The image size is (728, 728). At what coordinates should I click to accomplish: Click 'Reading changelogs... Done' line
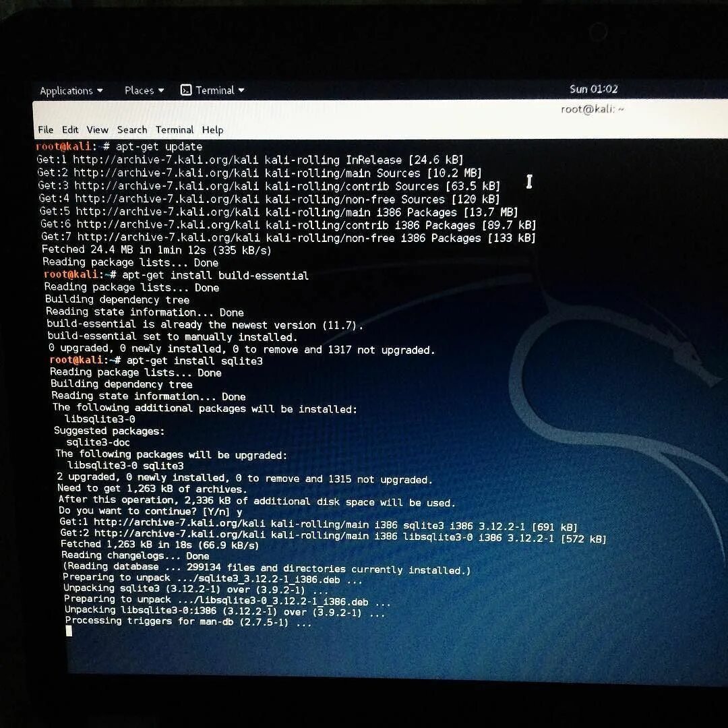(x=135, y=555)
